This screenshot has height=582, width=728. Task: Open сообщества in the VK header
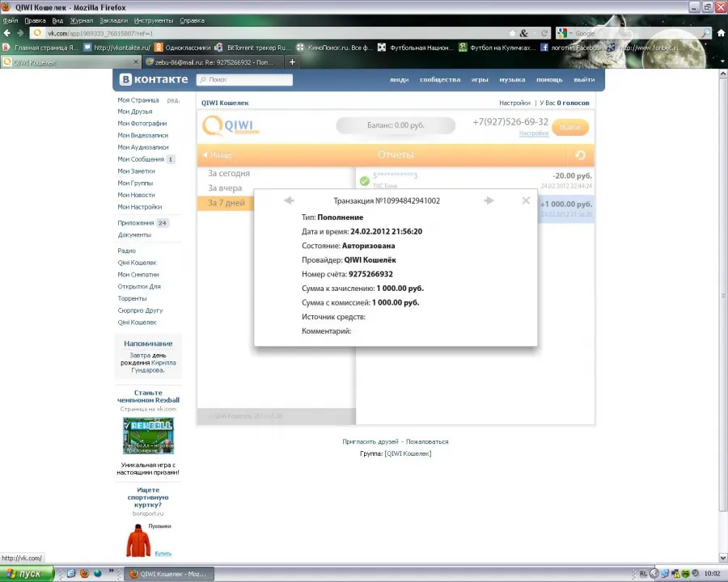pyautogui.click(x=440, y=80)
